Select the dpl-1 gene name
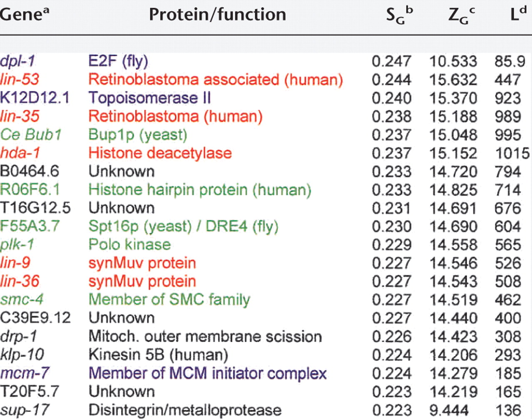Image resolution: width=532 pixels, height=419 pixels. [x=17, y=61]
